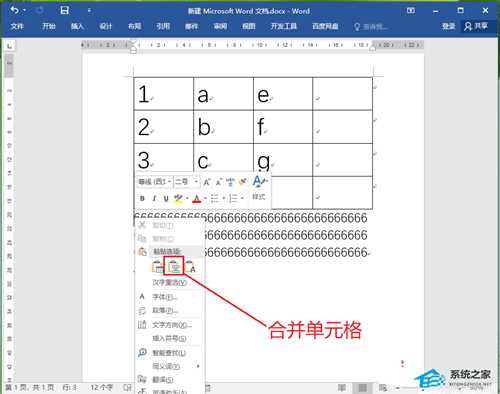Expand the 同义词(Y) submenu arrow
Screen dimensions: 500x394
click(198, 366)
